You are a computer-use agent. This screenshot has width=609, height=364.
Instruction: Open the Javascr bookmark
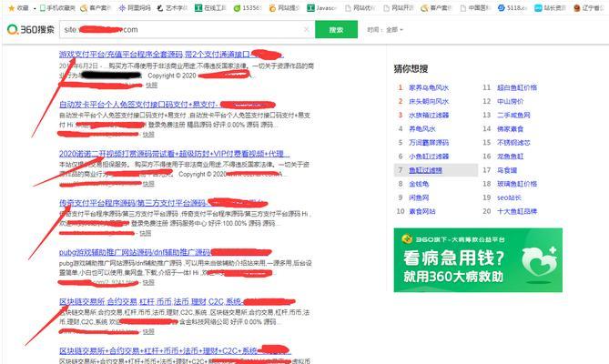(x=322, y=8)
